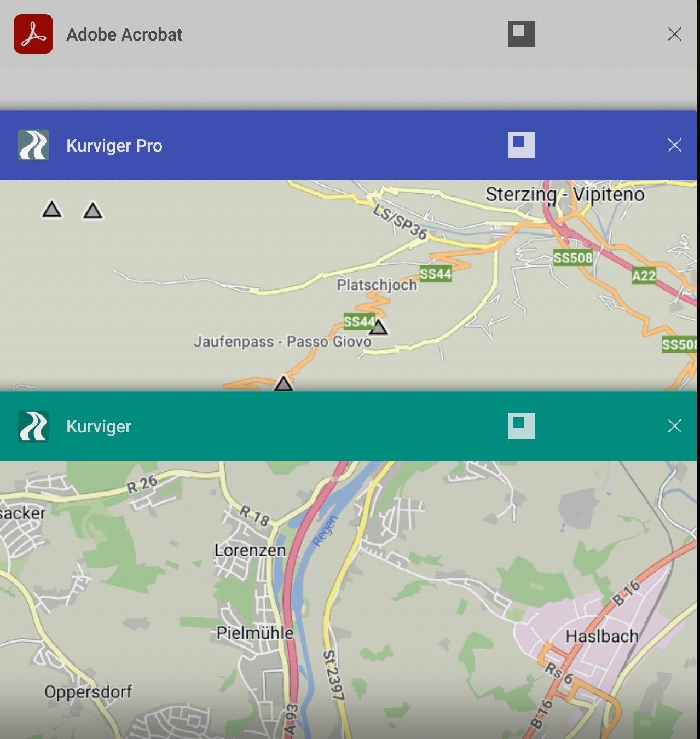Tap the R 18 road label

point(255,516)
